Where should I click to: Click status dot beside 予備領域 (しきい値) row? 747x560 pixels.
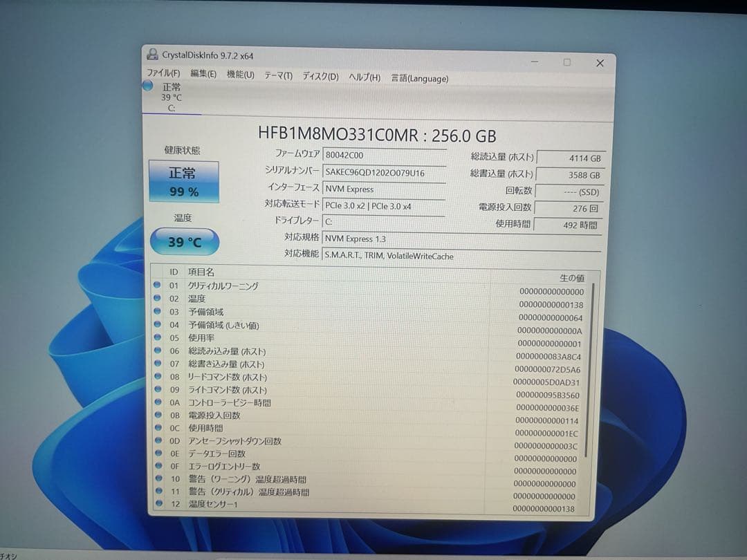tap(157, 324)
